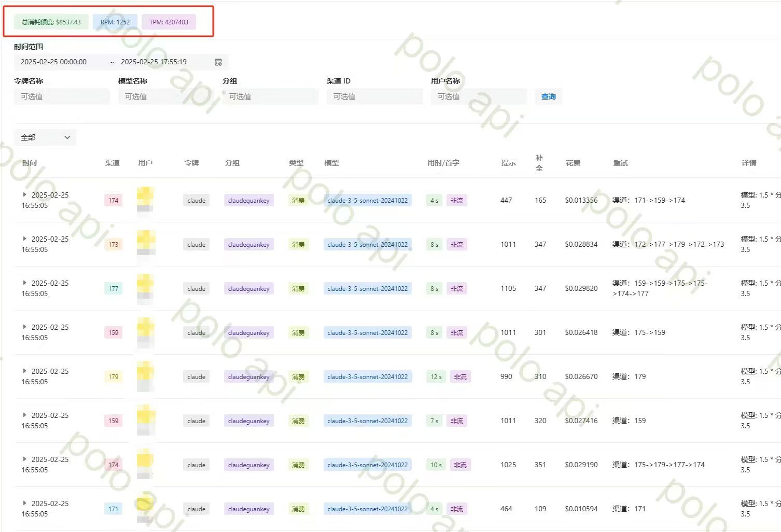This screenshot has width=781, height=532.
Task: Click the 用时/首字 column header
Action: click(443, 163)
